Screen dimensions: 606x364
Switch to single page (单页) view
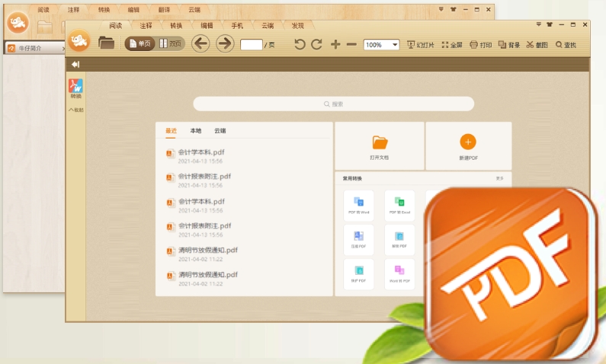click(140, 43)
